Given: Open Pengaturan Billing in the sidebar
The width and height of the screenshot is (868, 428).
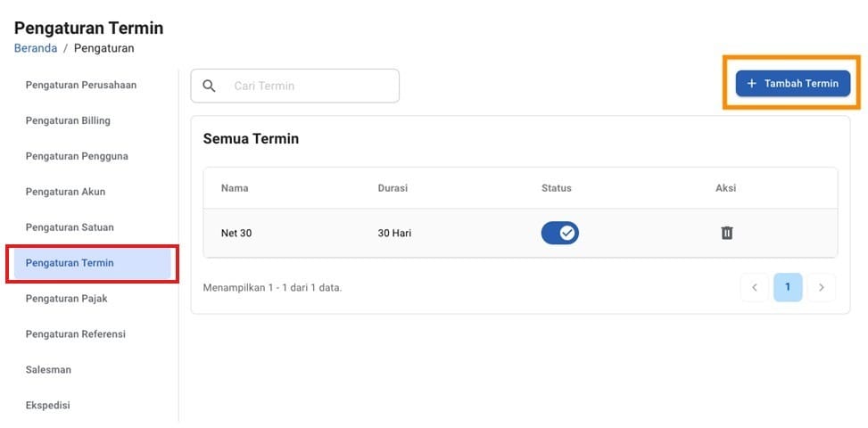Looking at the screenshot, I should 68,120.
